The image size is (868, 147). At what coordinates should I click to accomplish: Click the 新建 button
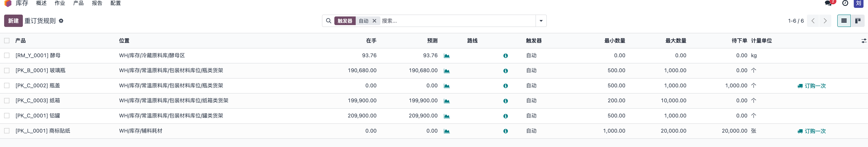(13, 21)
